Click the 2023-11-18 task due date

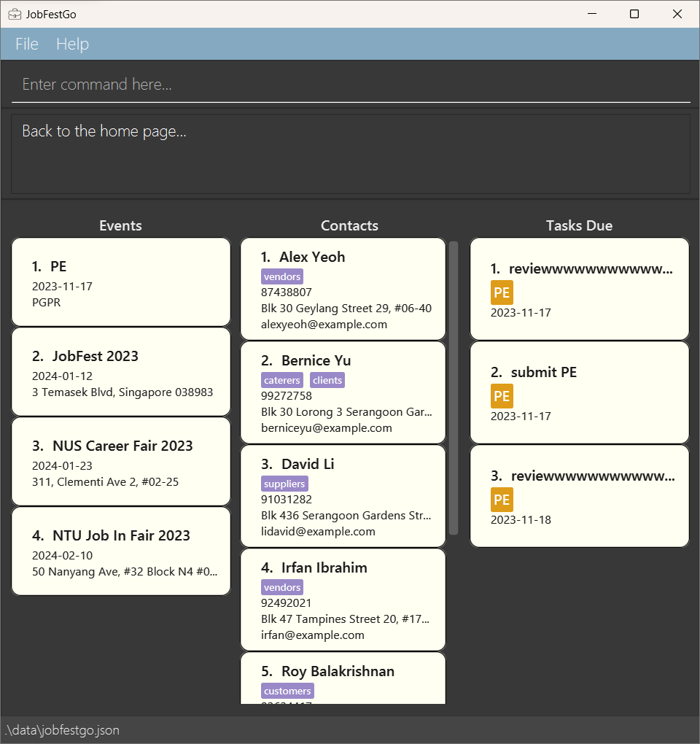pos(521,519)
